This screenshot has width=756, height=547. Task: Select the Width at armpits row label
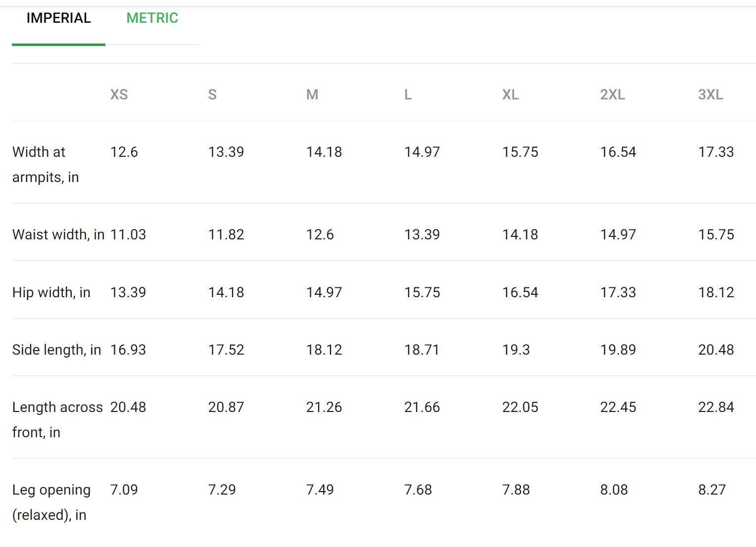pyautogui.click(x=46, y=164)
